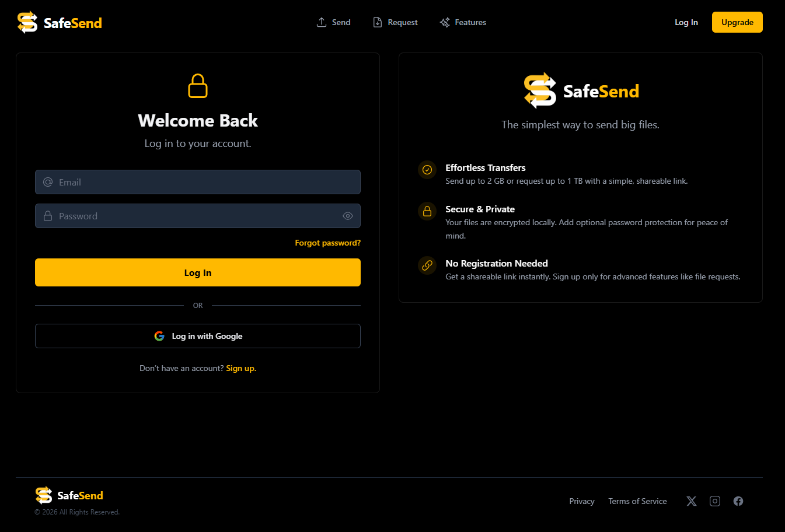
Task: Choose Log in with Google
Action: [198, 336]
